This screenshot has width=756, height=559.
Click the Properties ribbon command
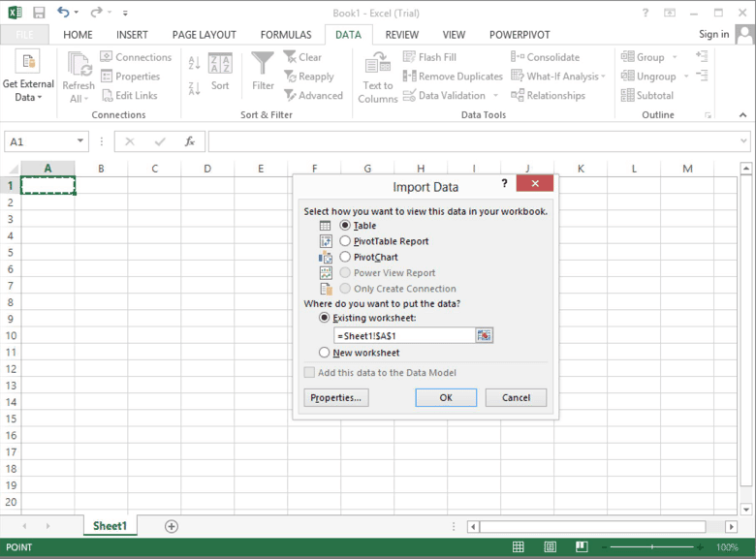pyautogui.click(x=130, y=77)
